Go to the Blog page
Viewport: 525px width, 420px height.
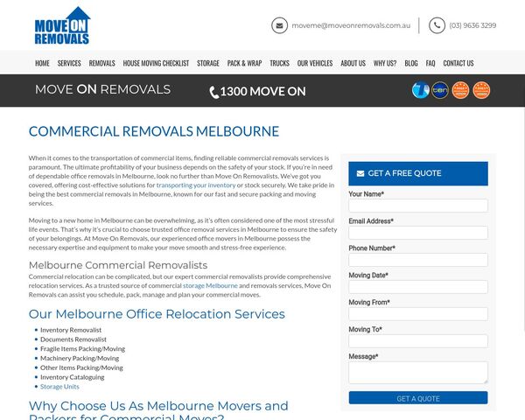coord(411,63)
